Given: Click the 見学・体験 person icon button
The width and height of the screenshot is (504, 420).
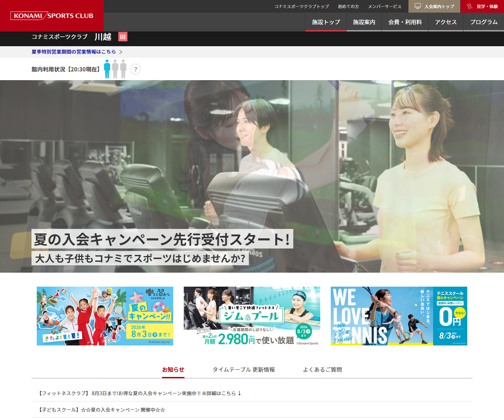Looking at the screenshot, I should click(470, 6).
